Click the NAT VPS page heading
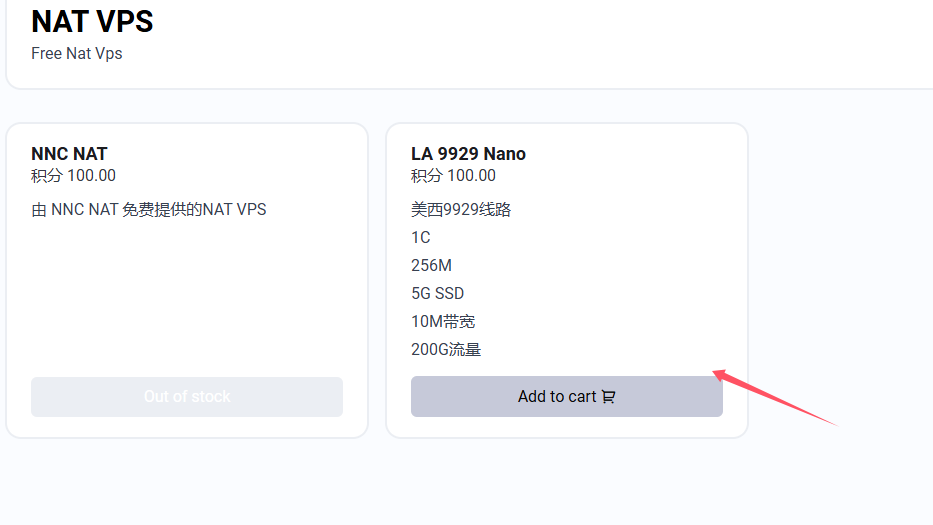933x525 pixels. point(92,21)
